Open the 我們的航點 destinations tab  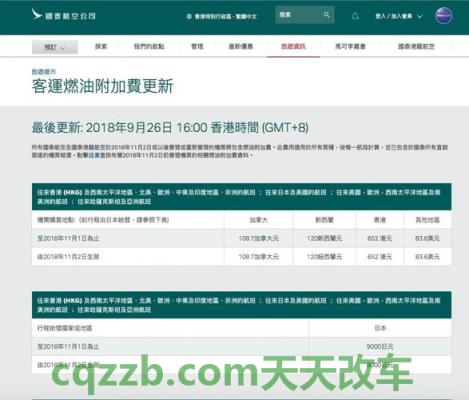pyautogui.click(x=149, y=46)
